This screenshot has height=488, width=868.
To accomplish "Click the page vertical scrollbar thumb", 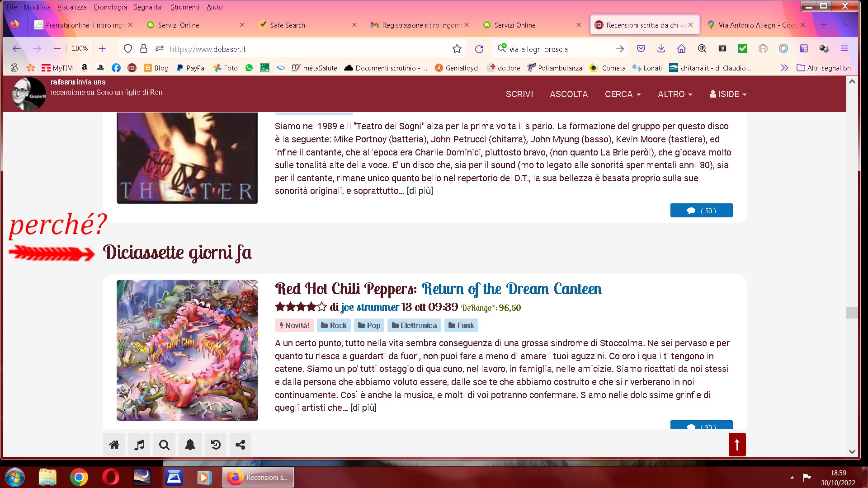I will tap(852, 313).
